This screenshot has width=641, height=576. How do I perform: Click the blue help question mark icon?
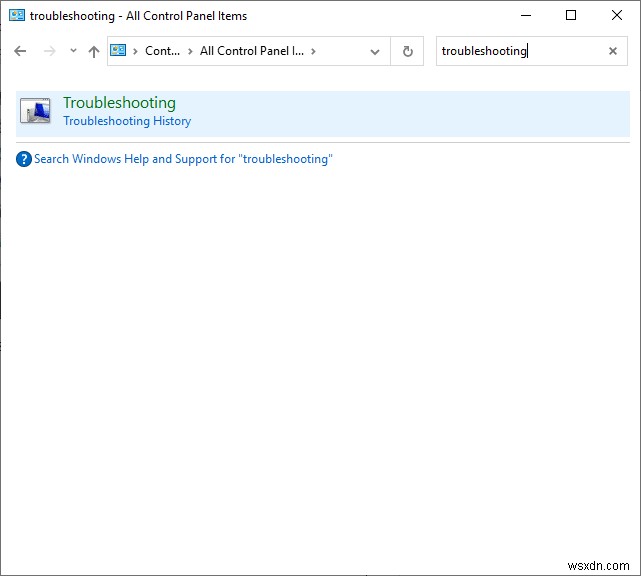pos(24,159)
